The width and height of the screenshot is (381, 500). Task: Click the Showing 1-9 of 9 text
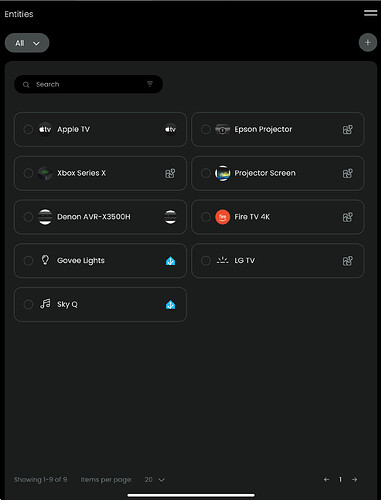[x=40, y=479]
